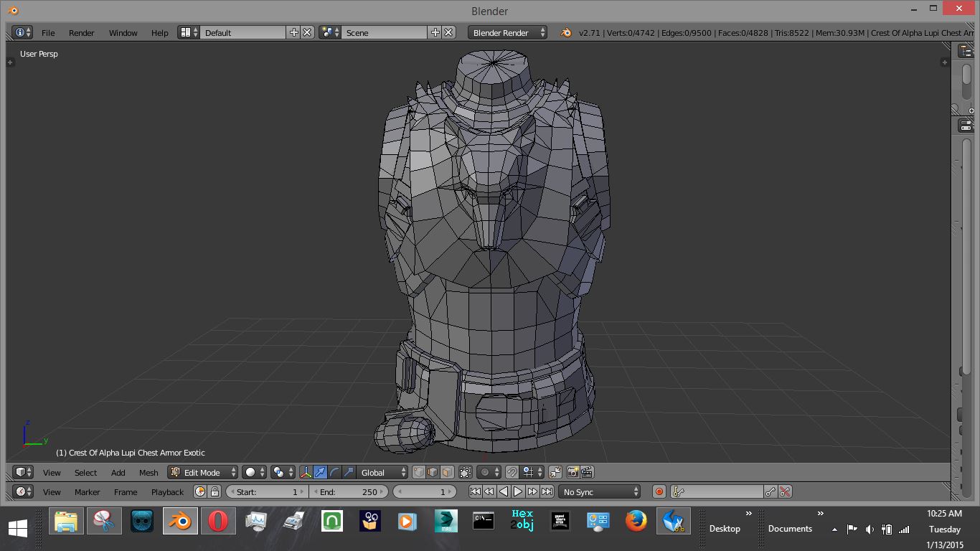
Task: Open the Add menu
Action: [x=118, y=473]
